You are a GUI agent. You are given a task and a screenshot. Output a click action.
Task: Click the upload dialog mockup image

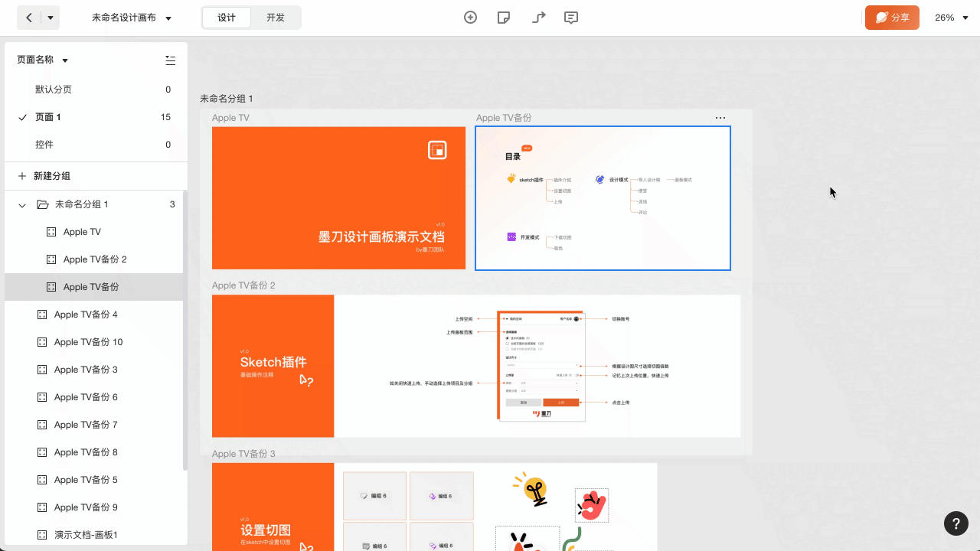[541, 366]
